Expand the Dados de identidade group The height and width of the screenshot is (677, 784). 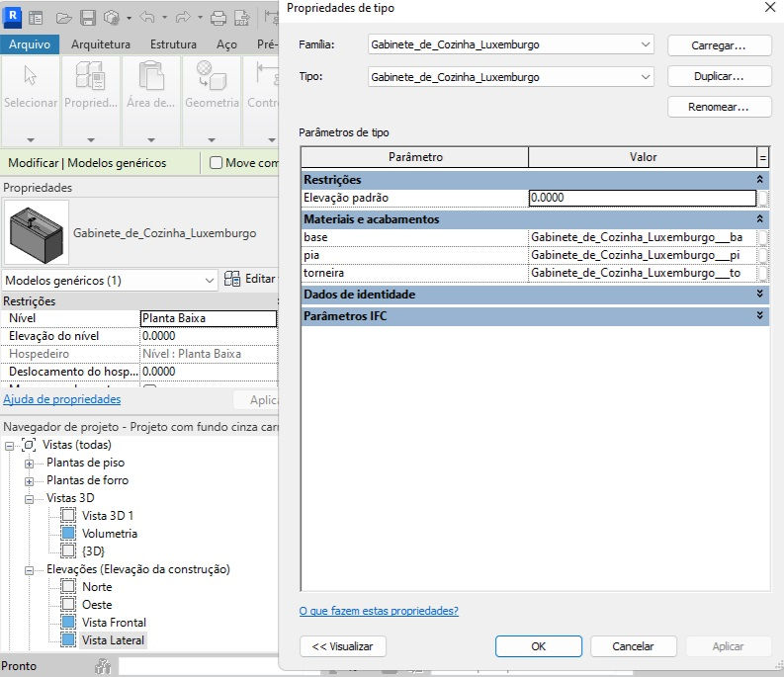[759, 294]
